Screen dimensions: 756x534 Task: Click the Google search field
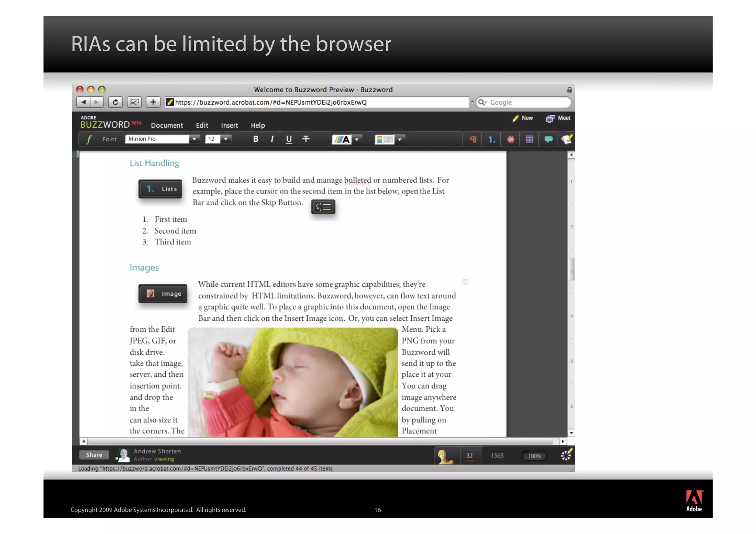point(523,102)
